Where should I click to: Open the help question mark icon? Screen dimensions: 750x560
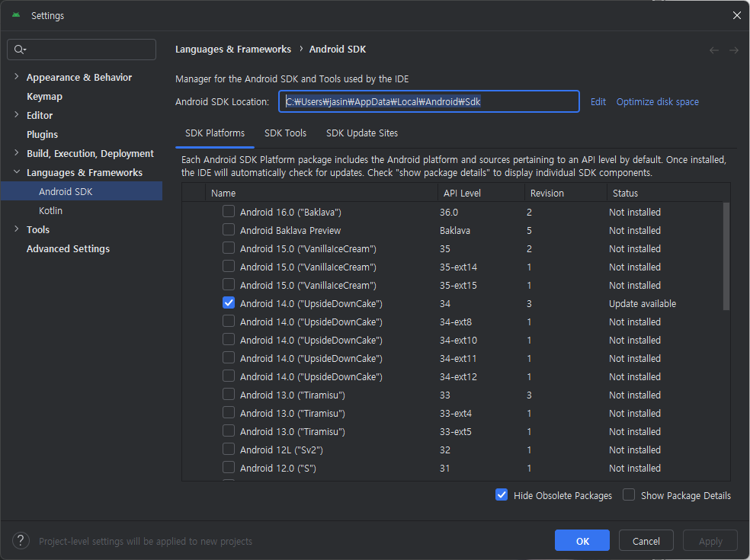[x=21, y=541]
